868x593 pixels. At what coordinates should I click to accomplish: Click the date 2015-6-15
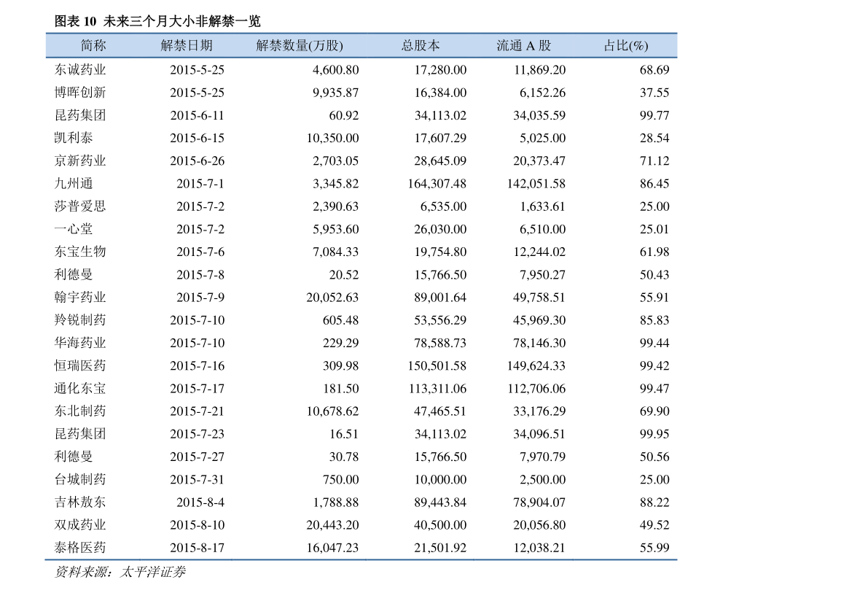[x=197, y=138]
